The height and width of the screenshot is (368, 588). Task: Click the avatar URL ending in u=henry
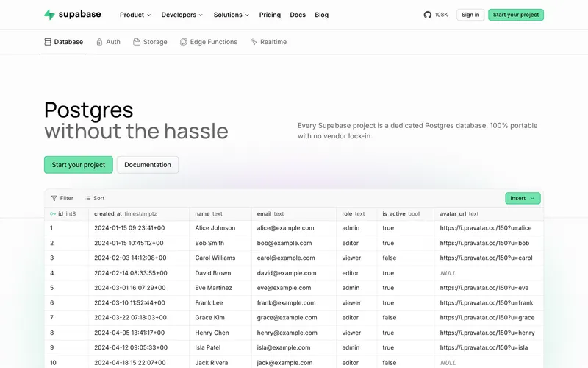489,333
